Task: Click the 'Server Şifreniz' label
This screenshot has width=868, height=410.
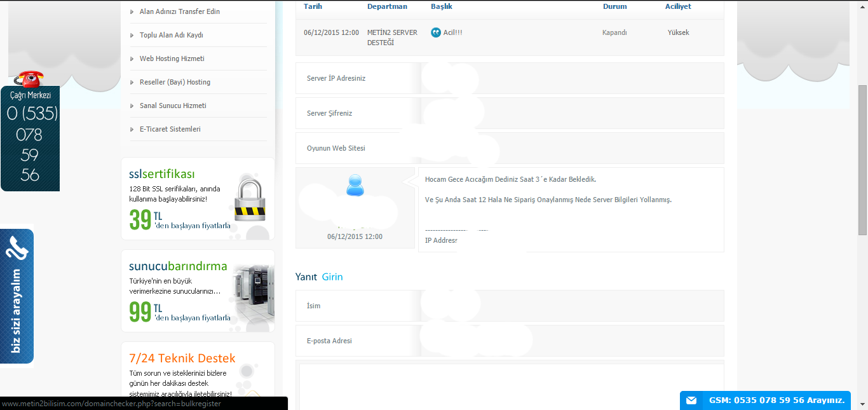Action: [x=329, y=113]
